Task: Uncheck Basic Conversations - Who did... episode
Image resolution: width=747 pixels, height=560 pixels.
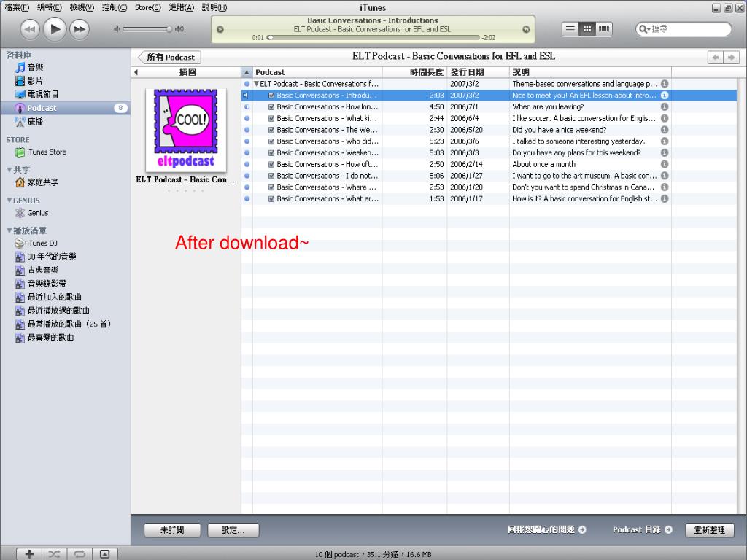Action: (x=271, y=141)
